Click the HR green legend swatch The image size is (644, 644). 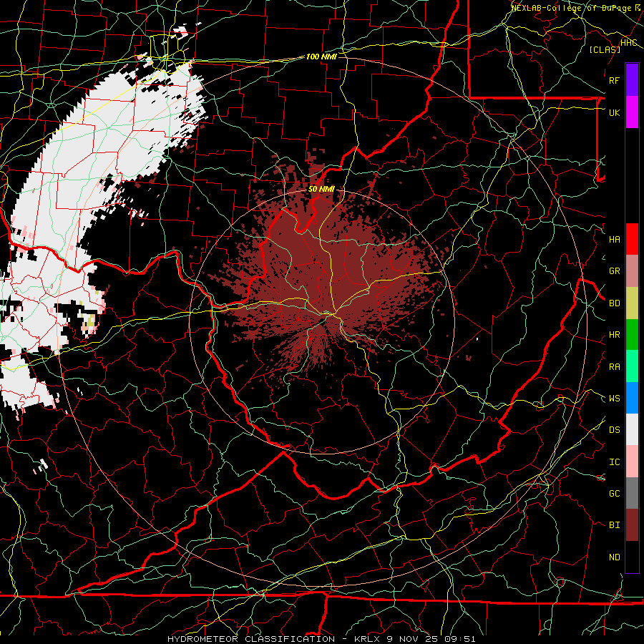632,335
